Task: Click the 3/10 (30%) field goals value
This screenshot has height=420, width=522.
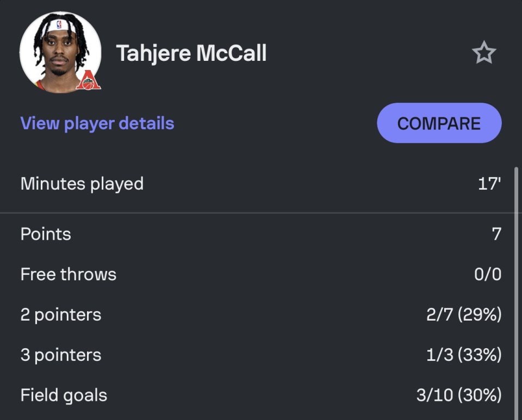Action: [x=459, y=395]
